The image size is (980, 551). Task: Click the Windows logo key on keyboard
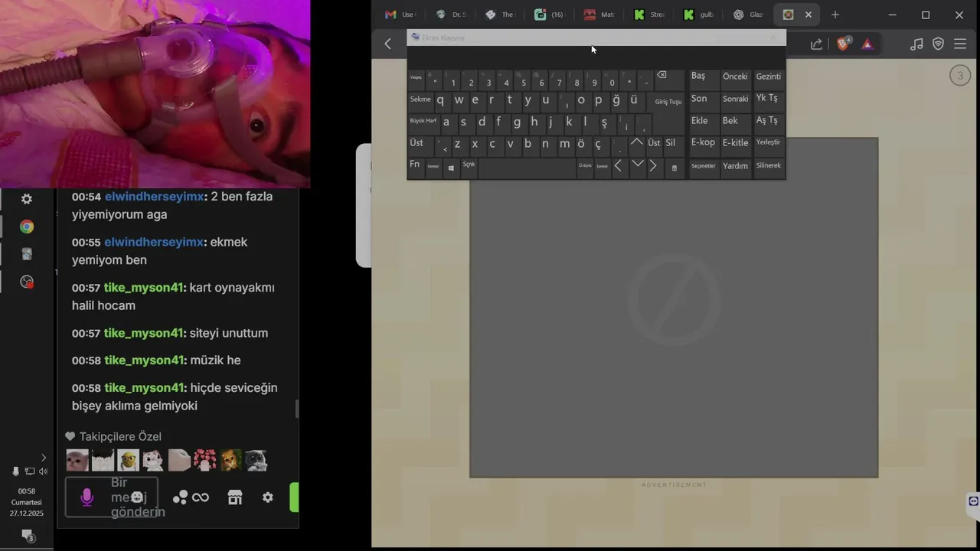pos(451,168)
